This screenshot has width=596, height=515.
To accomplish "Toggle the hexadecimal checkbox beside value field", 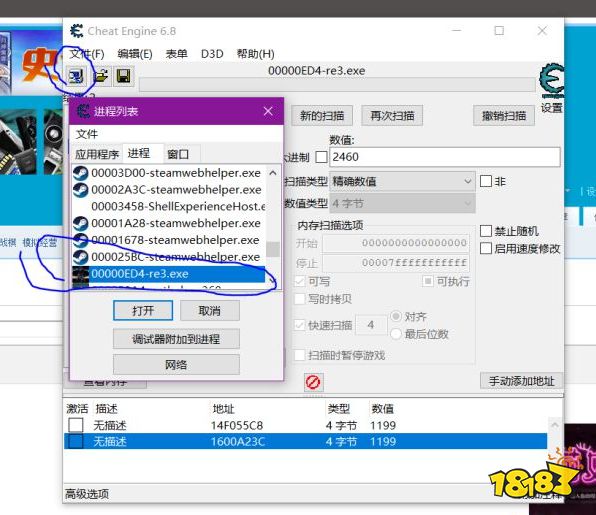I will tap(321, 157).
